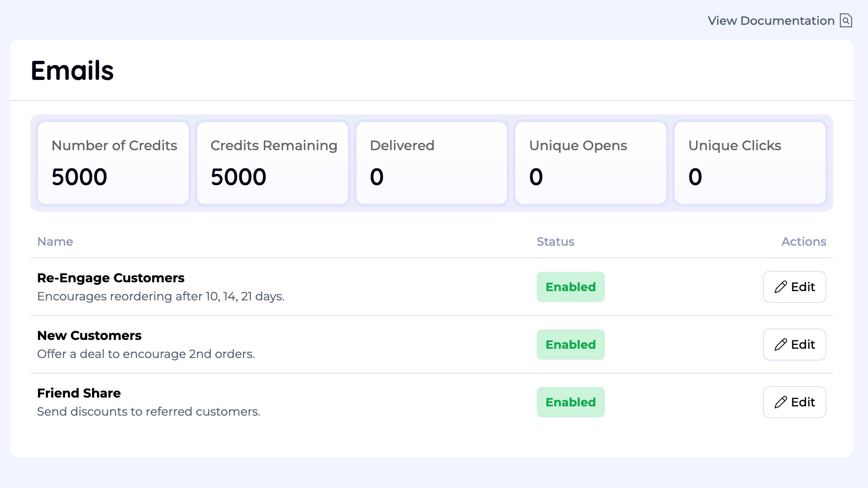868x488 pixels.
Task: Edit the New Customers email
Action: 794,345
